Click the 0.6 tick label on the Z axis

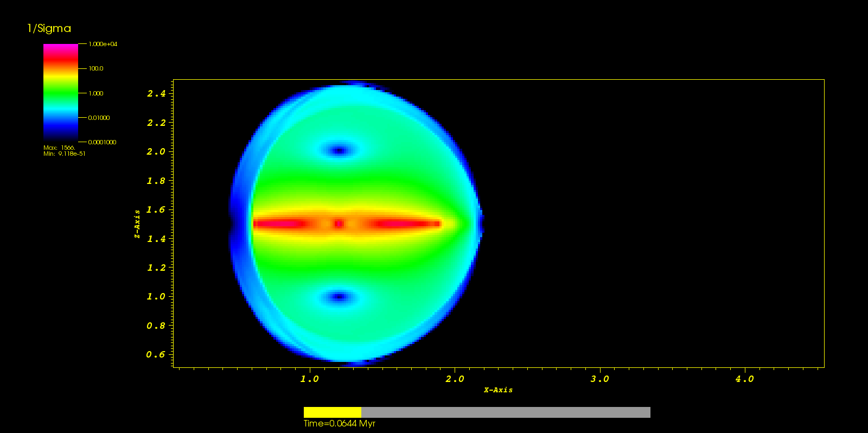pyautogui.click(x=156, y=355)
